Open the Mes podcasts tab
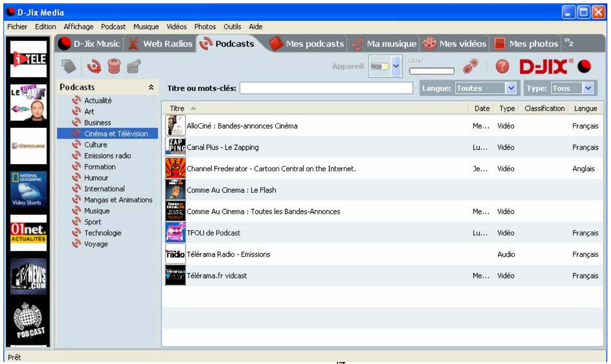Viewport: 611px width, 364px height. coord(307,44)
